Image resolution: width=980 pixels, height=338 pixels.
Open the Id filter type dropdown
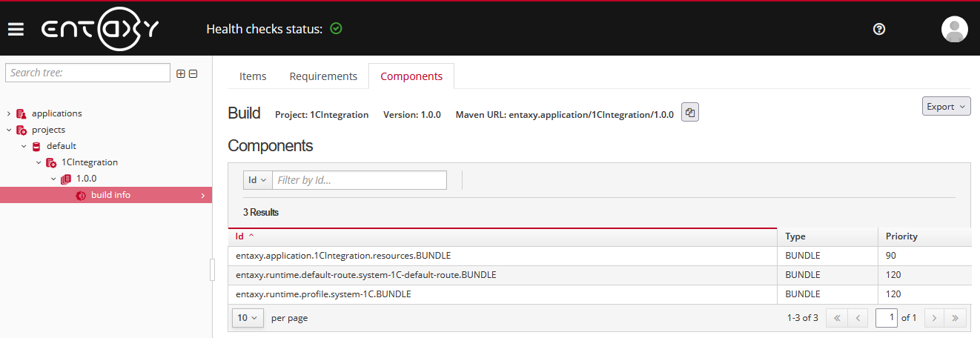coord(258,180)
